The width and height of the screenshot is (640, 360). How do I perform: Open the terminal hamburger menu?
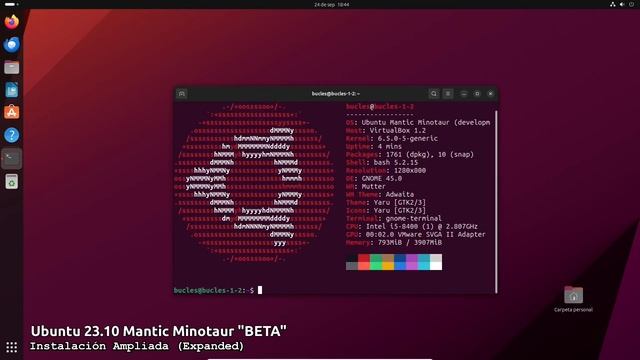point(448,94)
